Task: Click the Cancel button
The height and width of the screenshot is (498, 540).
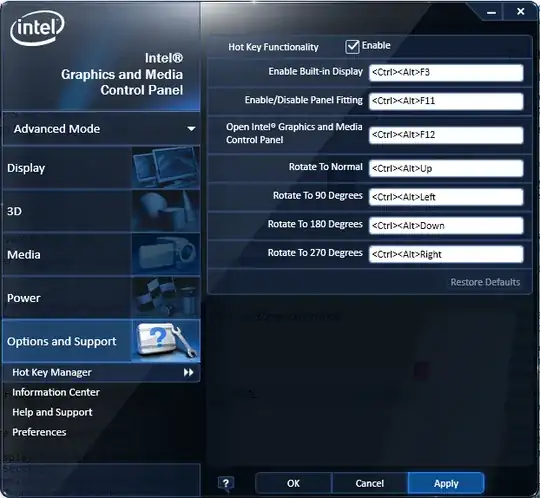Action: [370, 483]
